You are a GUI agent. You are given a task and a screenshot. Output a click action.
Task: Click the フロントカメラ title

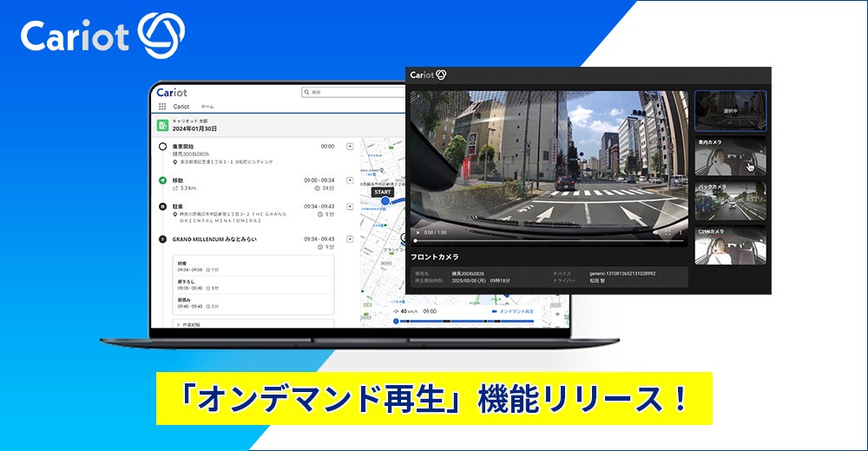click(x=435, y=258)
